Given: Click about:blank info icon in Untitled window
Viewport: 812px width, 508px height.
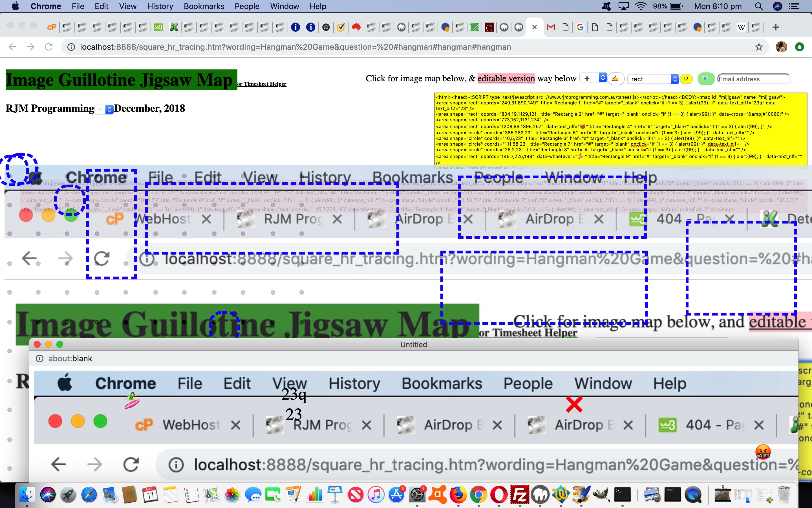Looking at the screenshot, I should (39, 358).
